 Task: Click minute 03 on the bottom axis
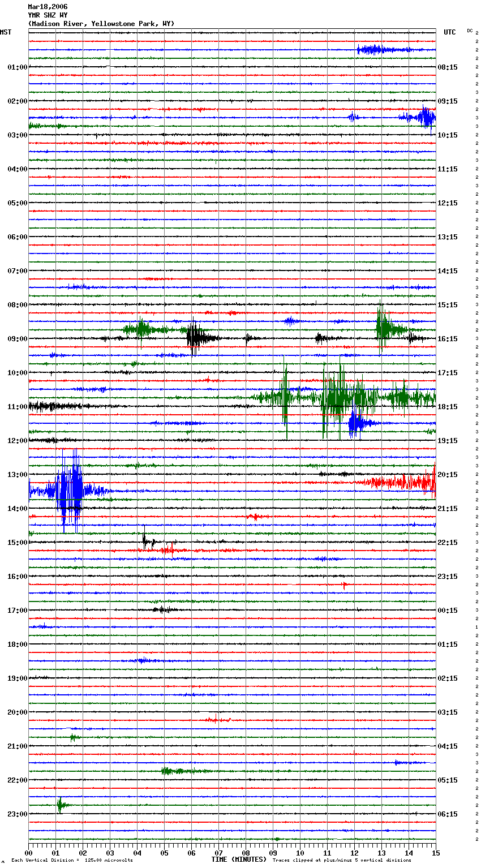[x=110, y=853]
